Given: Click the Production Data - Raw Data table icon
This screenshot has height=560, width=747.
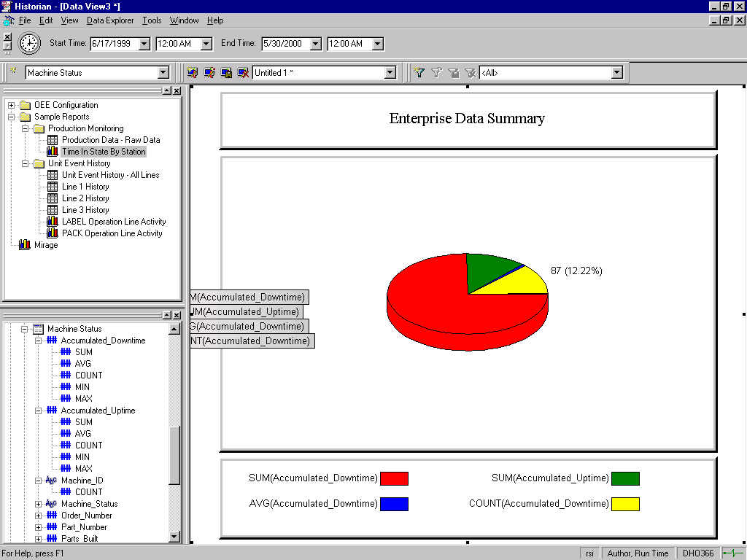Looking at the screenshot, I should (53, 140).
